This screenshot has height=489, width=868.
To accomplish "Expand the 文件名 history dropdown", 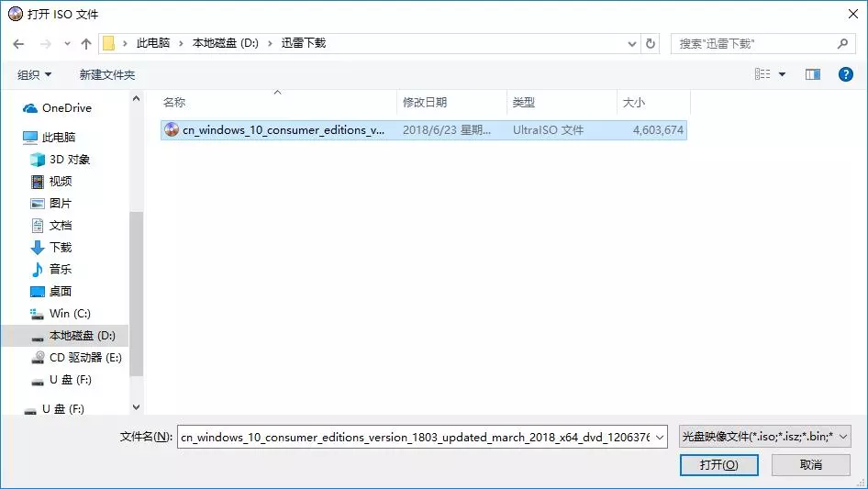I will (660, 437).
